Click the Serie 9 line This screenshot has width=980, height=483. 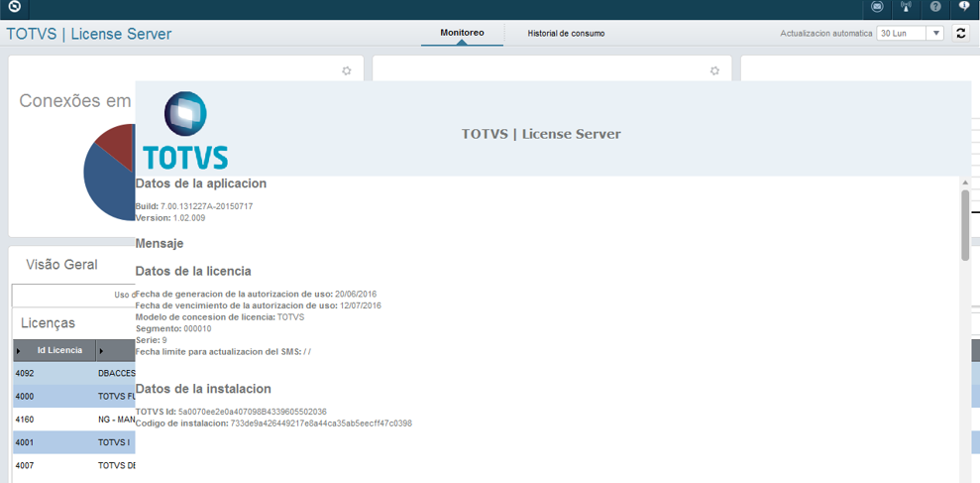pos(152,340)
